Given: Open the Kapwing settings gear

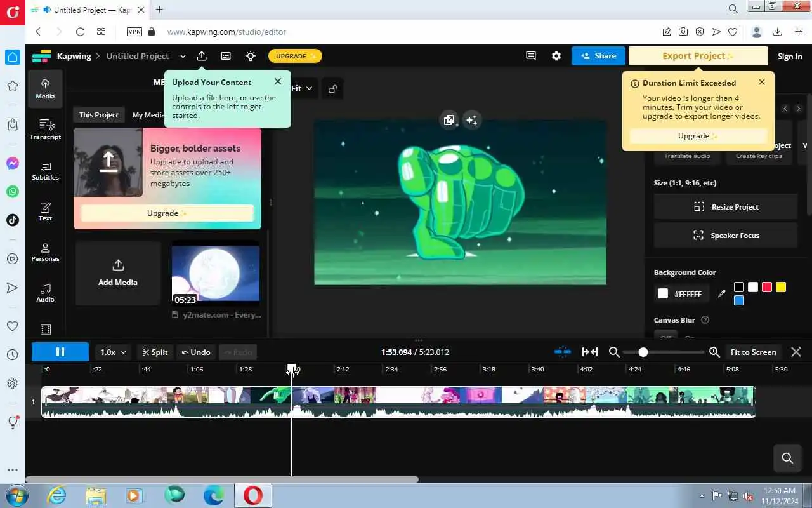Looking at the screenshot, I should pyautogui.click(x=556, y=56).
